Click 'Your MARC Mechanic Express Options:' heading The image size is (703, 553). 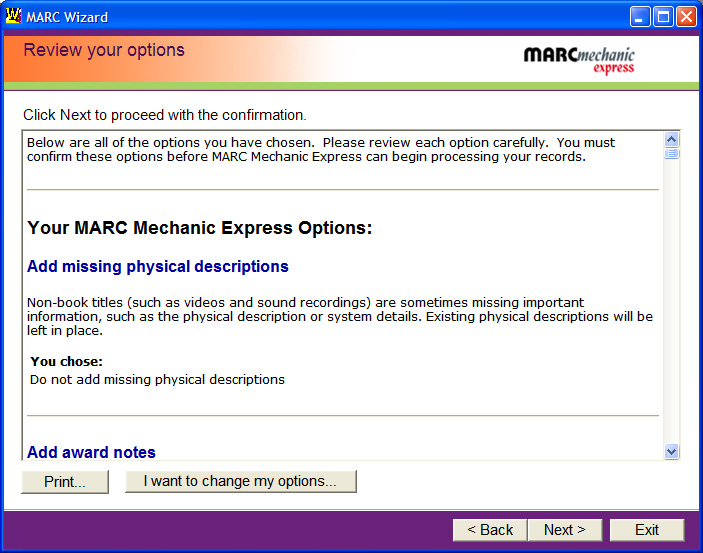coord(200,228)
